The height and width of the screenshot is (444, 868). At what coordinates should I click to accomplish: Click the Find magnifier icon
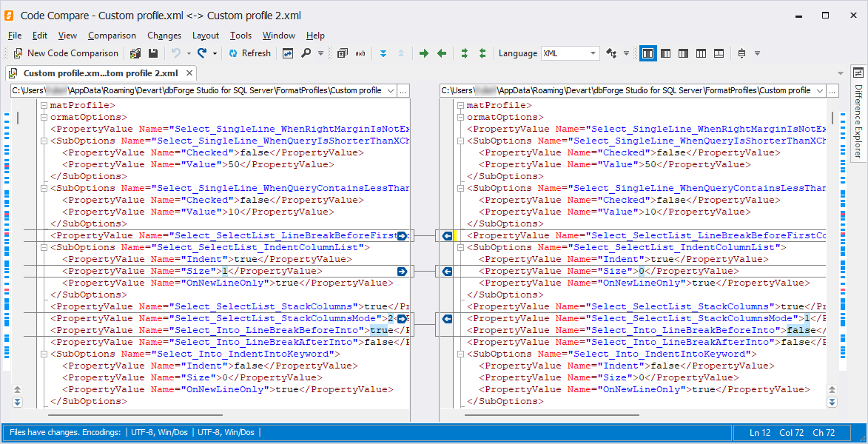pyautogui.click(x=306, y=53)
